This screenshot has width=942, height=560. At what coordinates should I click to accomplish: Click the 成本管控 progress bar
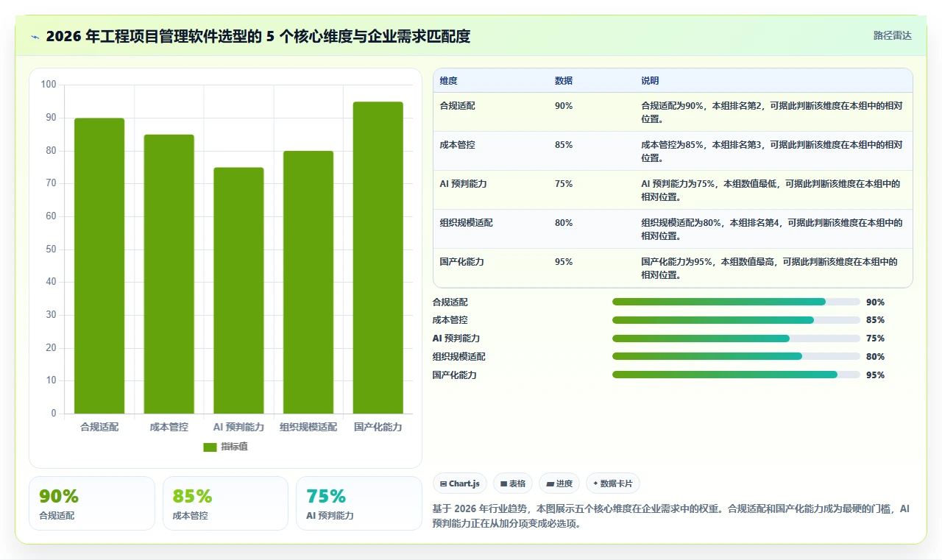pyautogui.click(x=736, y=320)
